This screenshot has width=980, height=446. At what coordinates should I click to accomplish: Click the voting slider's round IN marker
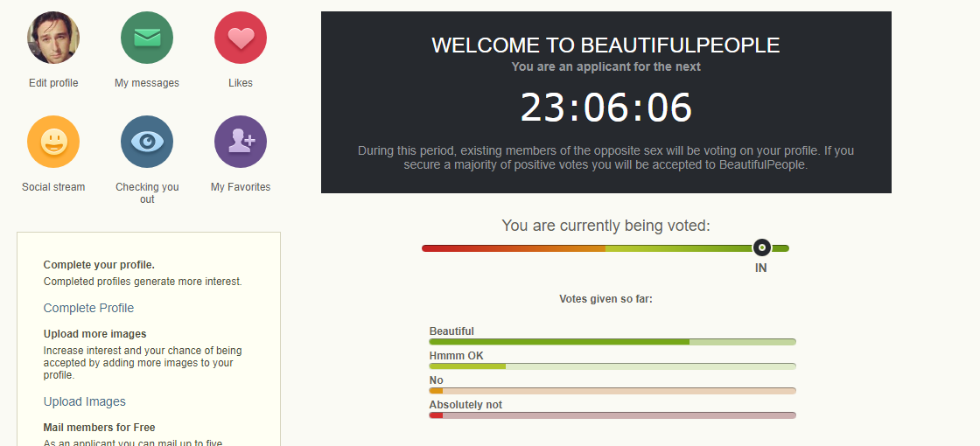pos(761,248)
